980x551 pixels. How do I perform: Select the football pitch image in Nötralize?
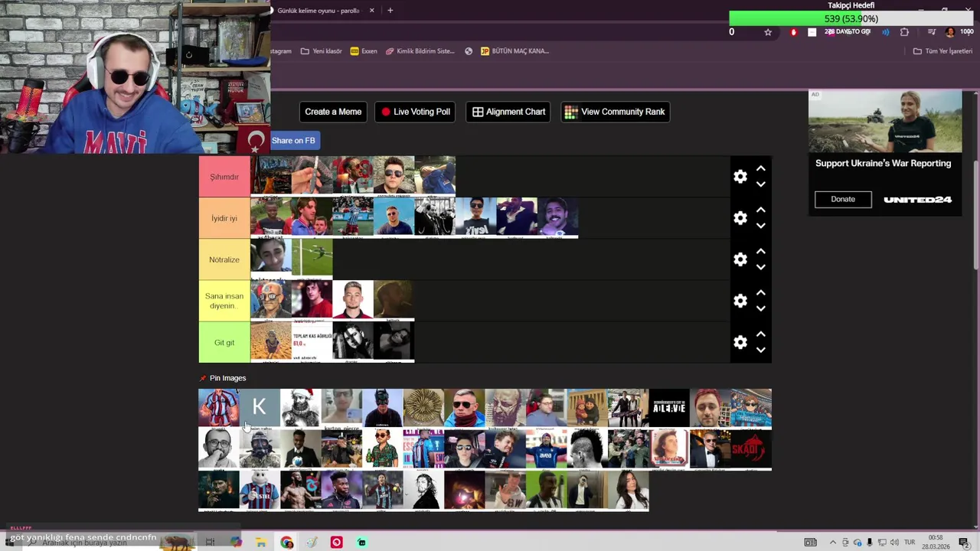(312, 258)
